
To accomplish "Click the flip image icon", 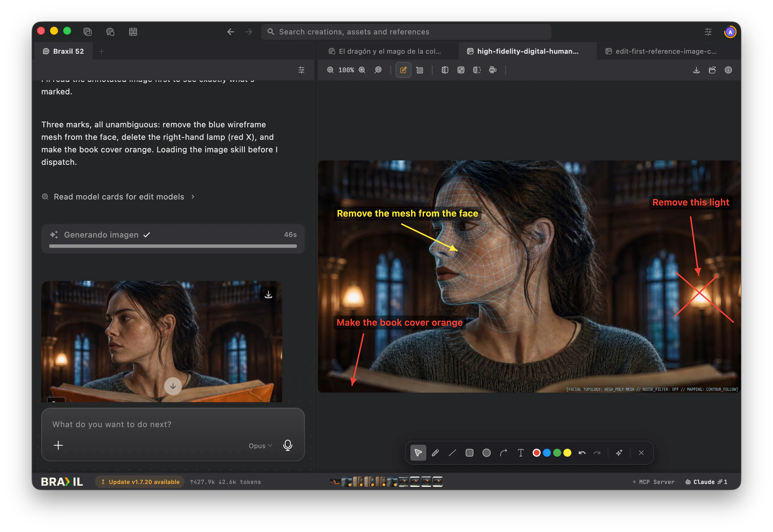I will 445,70.
